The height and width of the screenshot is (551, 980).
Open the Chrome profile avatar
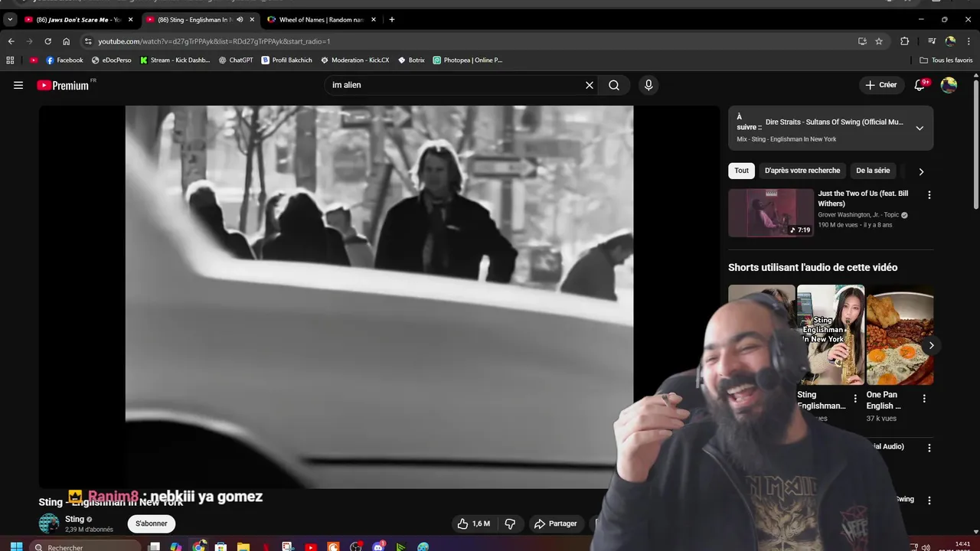(x=950, y=41)
